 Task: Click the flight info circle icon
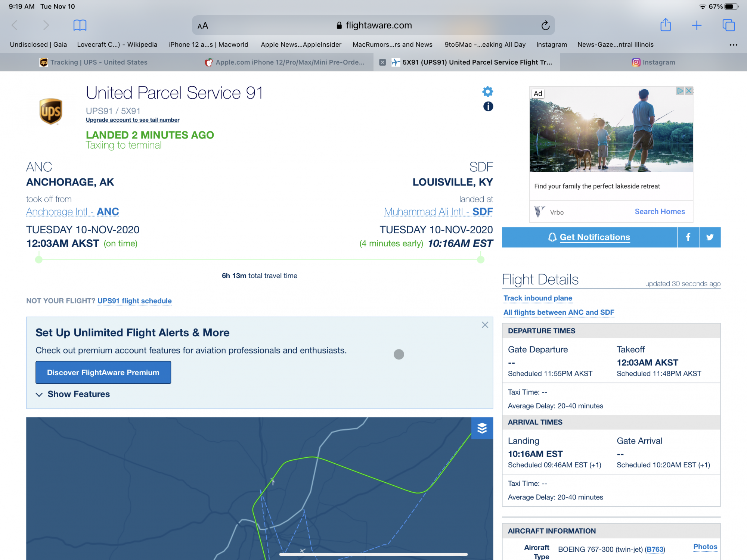[488, 106]
